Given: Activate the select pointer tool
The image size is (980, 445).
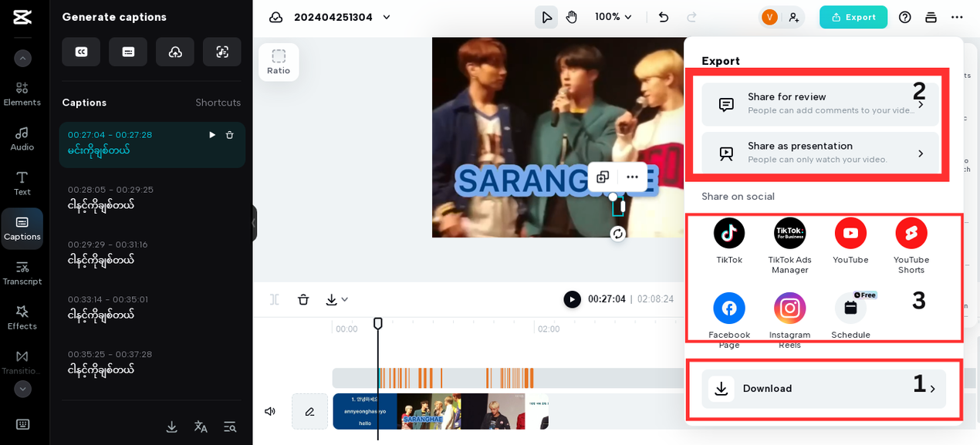Looking at the screenshot, I should tap(546, 17).
